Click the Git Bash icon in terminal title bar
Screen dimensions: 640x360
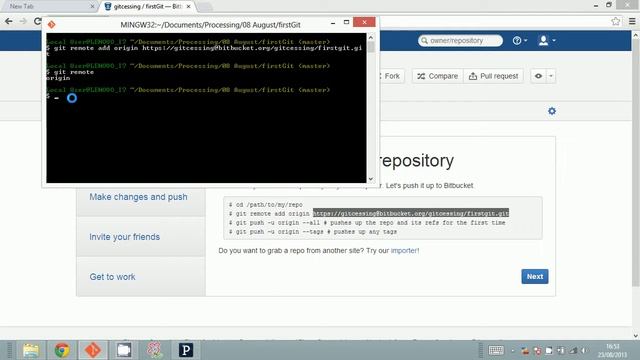click(51, 24)
